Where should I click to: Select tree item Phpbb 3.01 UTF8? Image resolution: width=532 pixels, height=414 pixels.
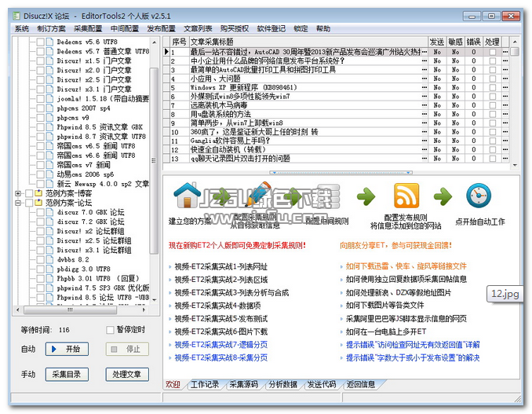coord(98,279)
